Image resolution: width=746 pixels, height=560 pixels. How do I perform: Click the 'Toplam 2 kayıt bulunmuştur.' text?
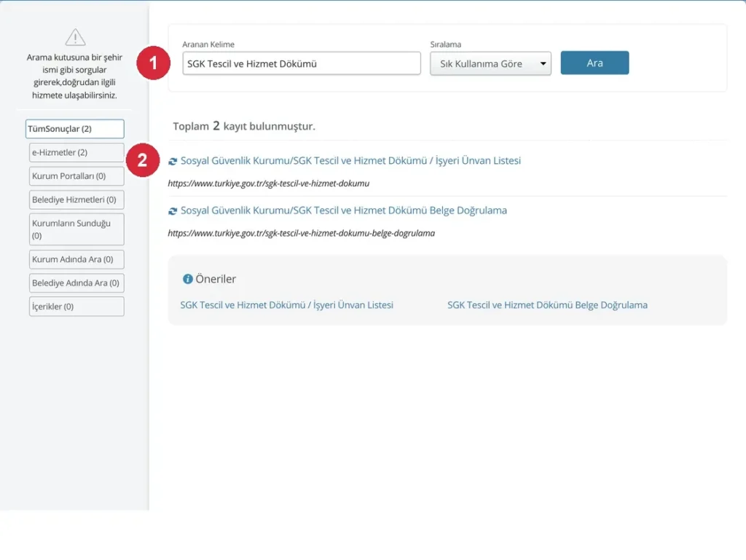(x=244, y=126)
